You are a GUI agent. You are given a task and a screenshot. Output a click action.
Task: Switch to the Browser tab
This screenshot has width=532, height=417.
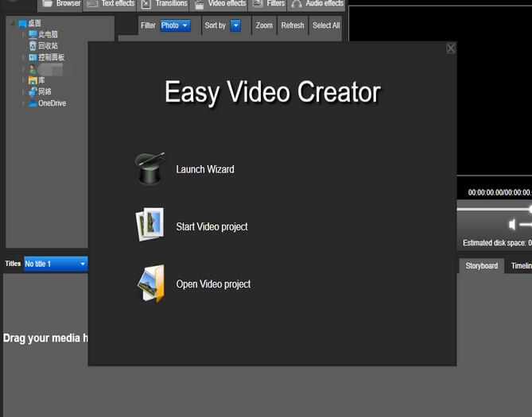[x=60, y=5]
